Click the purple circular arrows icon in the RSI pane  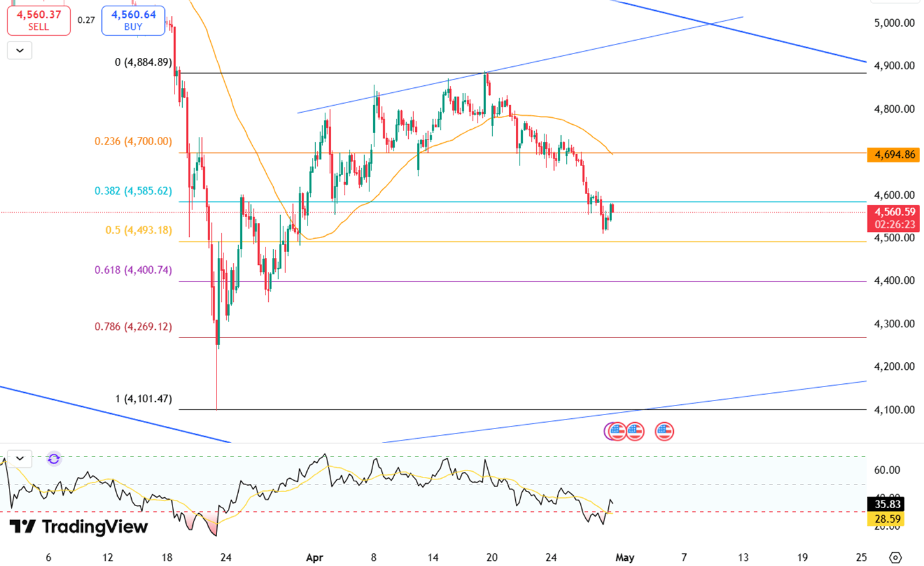[53, 458]
